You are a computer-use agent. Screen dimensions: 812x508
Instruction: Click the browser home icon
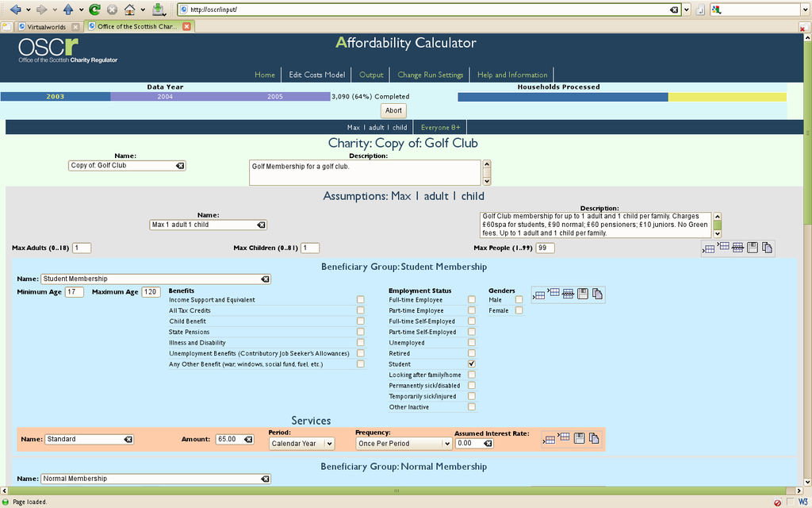(129, 10)
